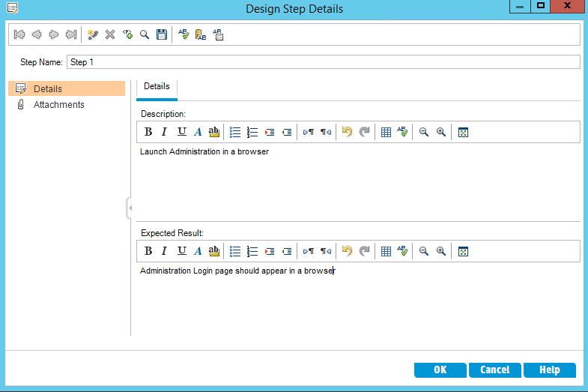Click the Insert Parameter icon in the top toolbar
Screen dimensions: 588x392
[127, 34]
